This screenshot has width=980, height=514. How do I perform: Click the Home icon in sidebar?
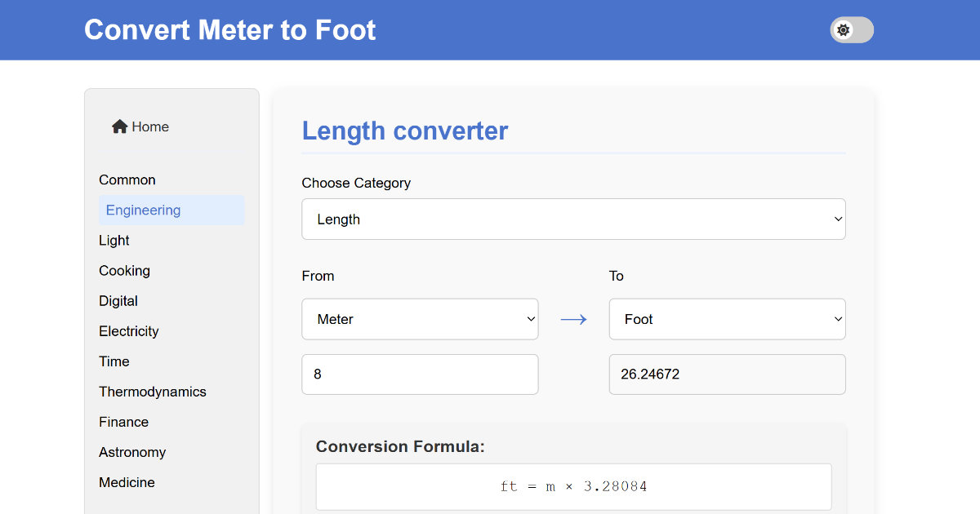pyautogui.click(x=120, y=126)
